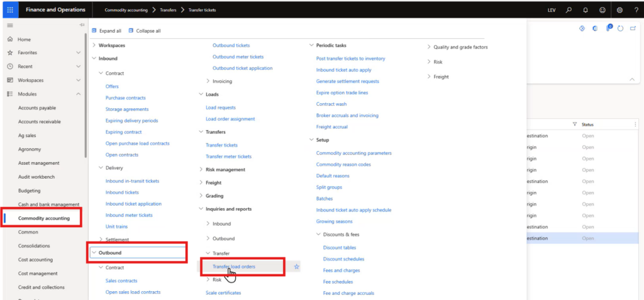Click the Recent clock icon in sidebar
Screen dimensions: 644x300
click(x=10, y=66)
